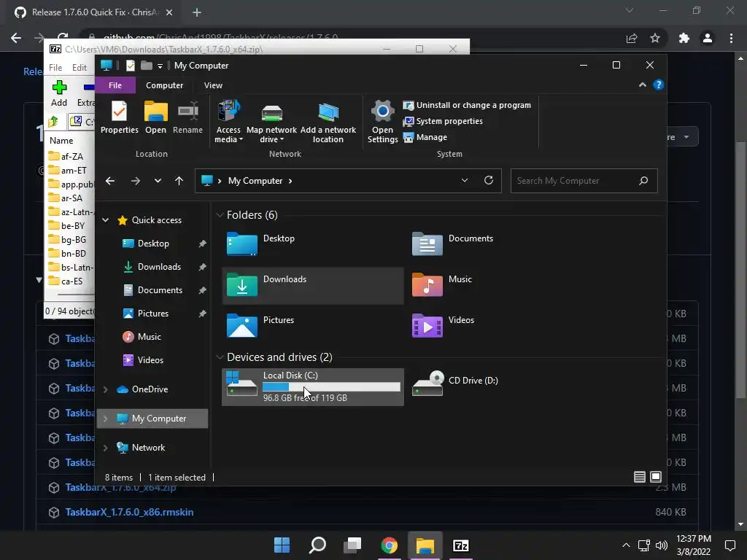Viewport: 747px width, 560px height.
Task: Select Pictures in the navigation pane
Action: point(152,314)
